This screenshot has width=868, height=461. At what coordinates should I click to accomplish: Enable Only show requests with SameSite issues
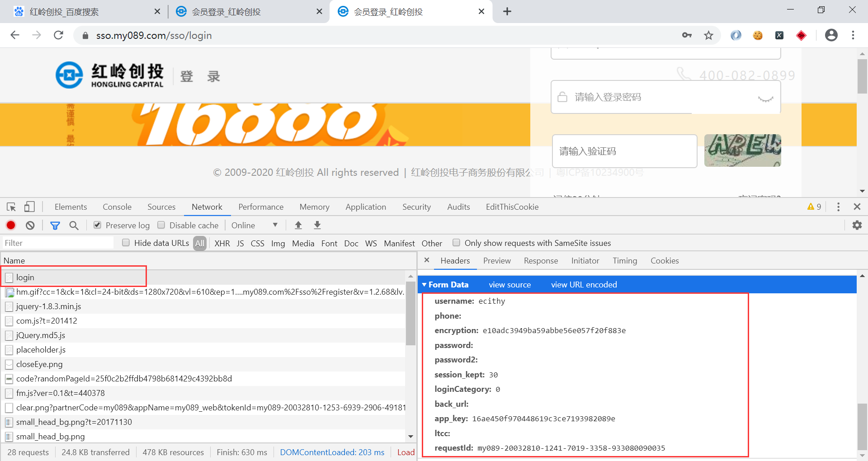[x=456, y=243]
